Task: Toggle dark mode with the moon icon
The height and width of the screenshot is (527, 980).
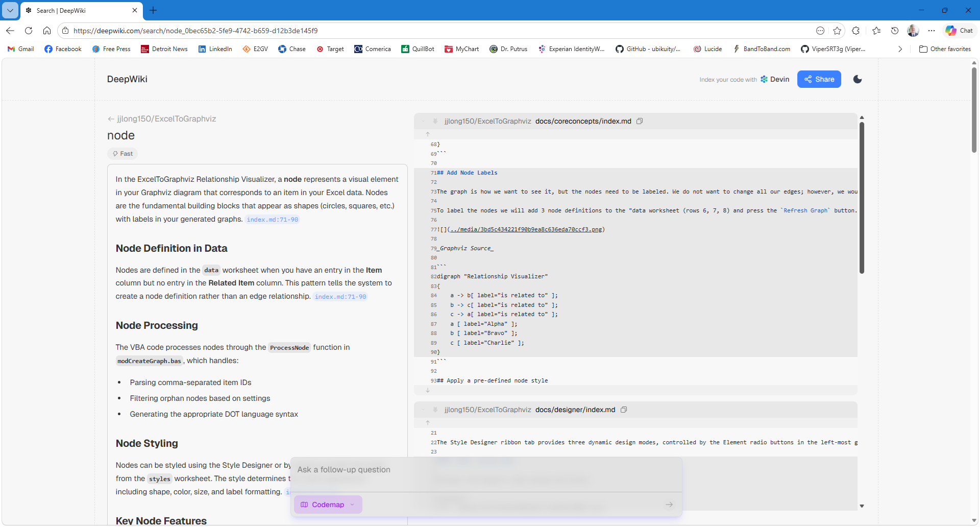Action: (x=857, y=79)
